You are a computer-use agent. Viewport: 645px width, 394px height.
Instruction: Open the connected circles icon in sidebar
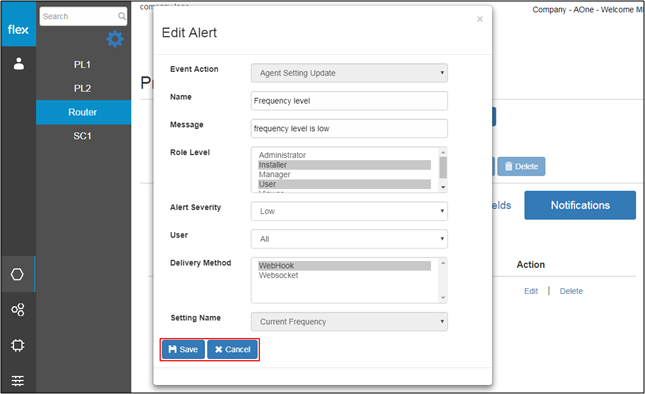point(18,309)
